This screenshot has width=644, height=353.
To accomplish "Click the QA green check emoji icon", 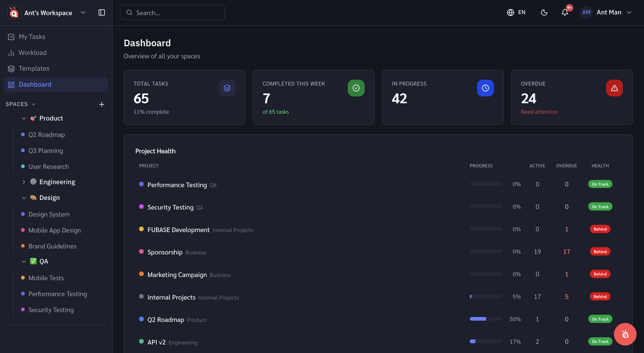I will pyautogui.click(x=33, y=261).
